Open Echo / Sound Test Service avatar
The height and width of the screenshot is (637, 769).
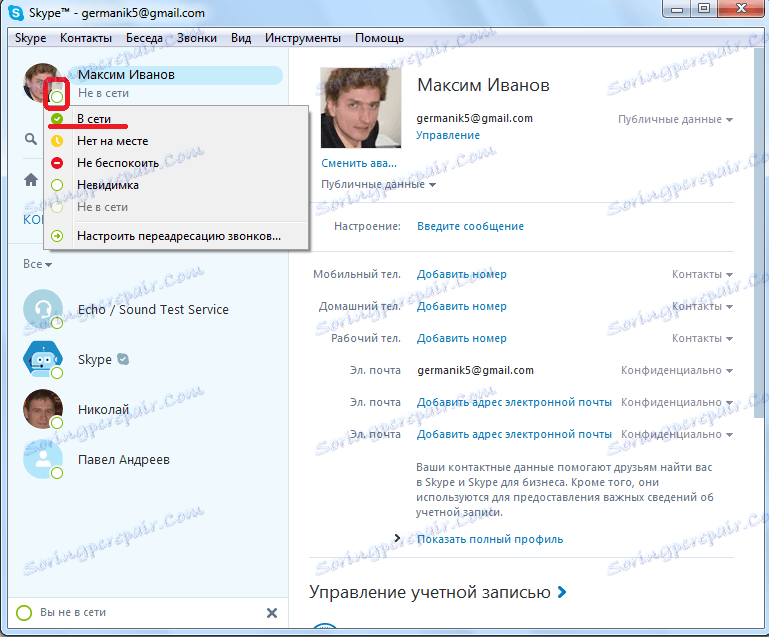[x=43, y=309]
